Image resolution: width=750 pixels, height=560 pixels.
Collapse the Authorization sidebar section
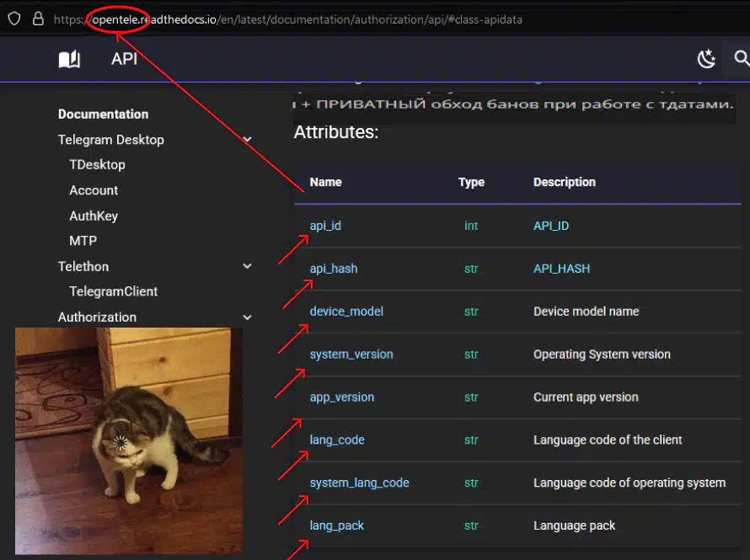[247, 317]
